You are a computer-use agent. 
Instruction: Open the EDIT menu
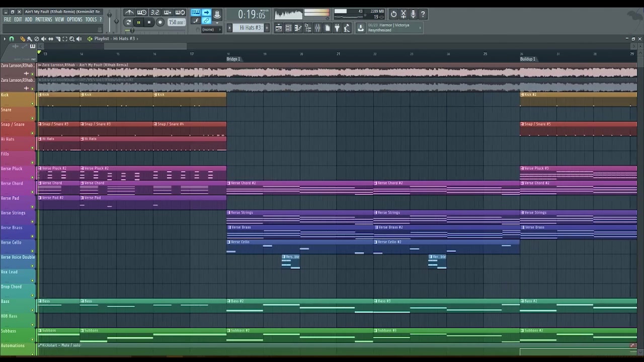click(x=18, y=20)
